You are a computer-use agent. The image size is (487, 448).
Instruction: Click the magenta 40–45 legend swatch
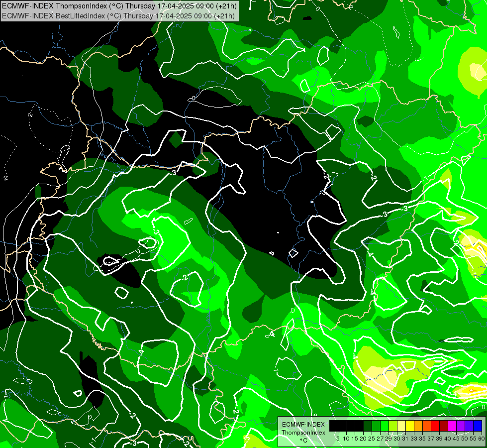452,426
